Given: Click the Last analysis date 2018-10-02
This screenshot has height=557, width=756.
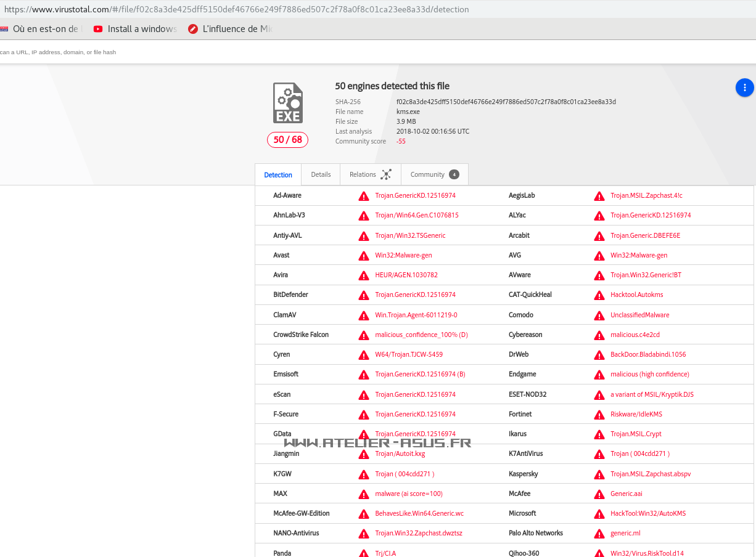Looking at the screenshot, I should tap(432, 131).
